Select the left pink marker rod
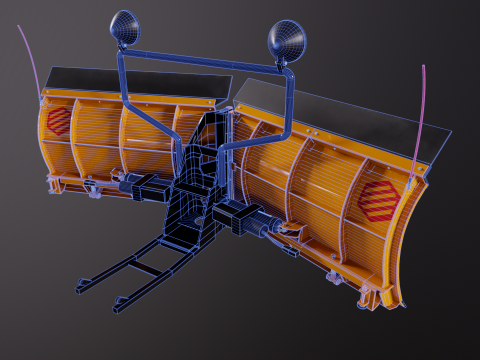This screenshot has height=360, width=480. 30,62
